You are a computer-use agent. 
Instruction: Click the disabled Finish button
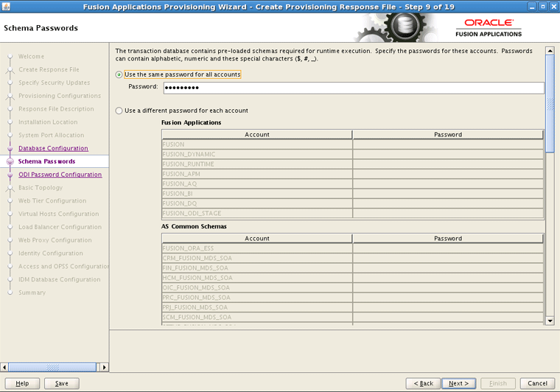498,383
